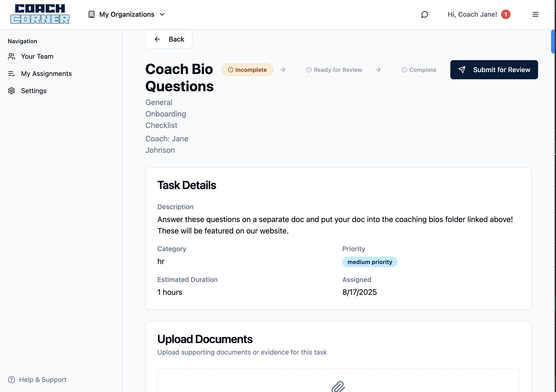
Task: Click the red notification badge
Action: point(506,15)
